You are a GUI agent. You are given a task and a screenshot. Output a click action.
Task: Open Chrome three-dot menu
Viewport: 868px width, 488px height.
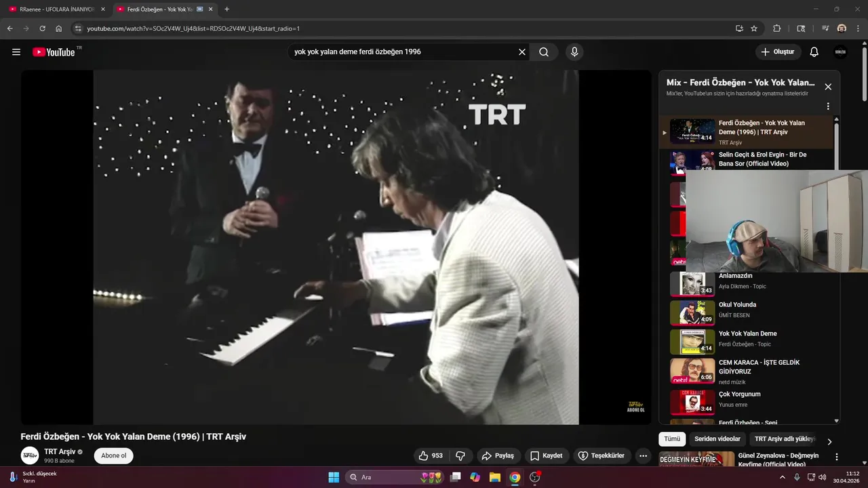point(857,28)
